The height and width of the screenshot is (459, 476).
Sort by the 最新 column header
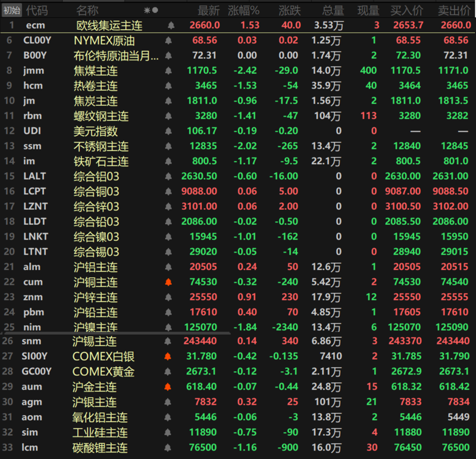209,11
